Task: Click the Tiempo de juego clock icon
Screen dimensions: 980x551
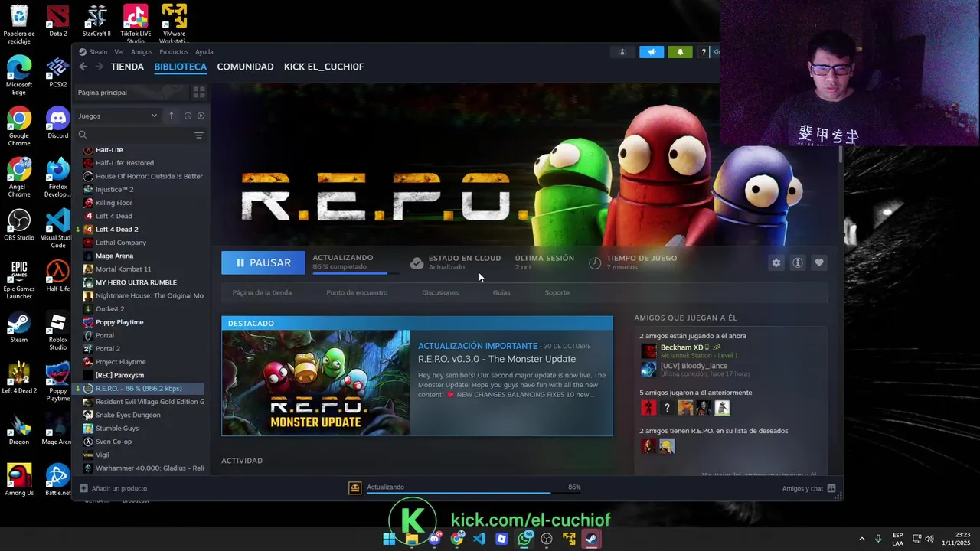Action: (595, 263)
